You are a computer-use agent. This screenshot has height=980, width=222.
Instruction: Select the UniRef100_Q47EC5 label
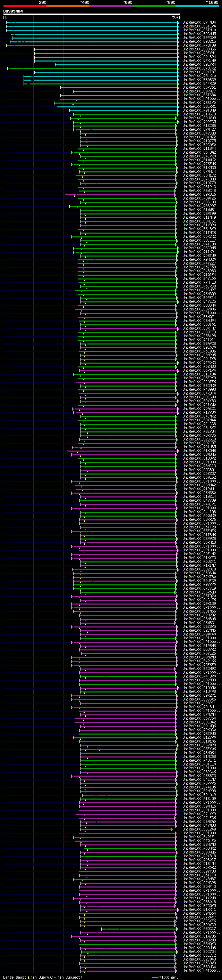pos(199,302)
